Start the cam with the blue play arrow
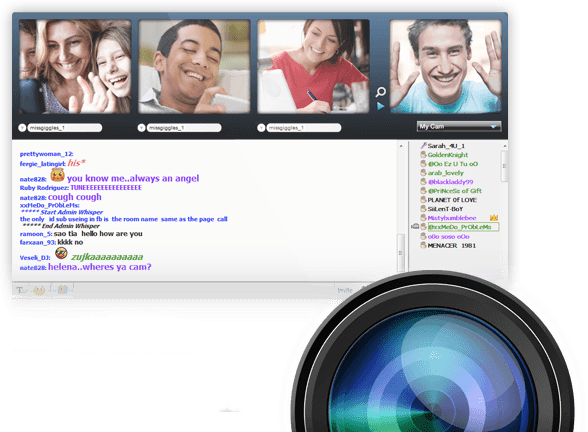This screenshot has width=588, height=432. tap(381, 106)
